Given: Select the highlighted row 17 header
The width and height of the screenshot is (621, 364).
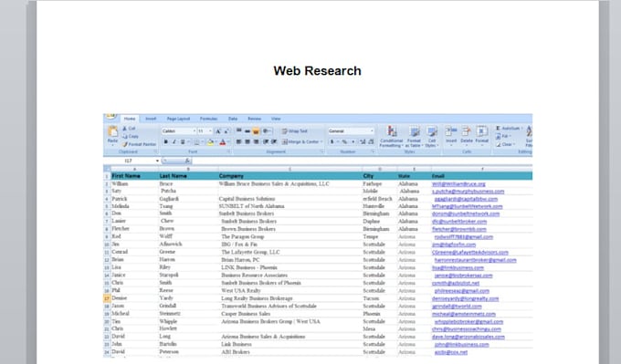Looking at the screenshot, I should pyautogui.click(x=107, y=298).
